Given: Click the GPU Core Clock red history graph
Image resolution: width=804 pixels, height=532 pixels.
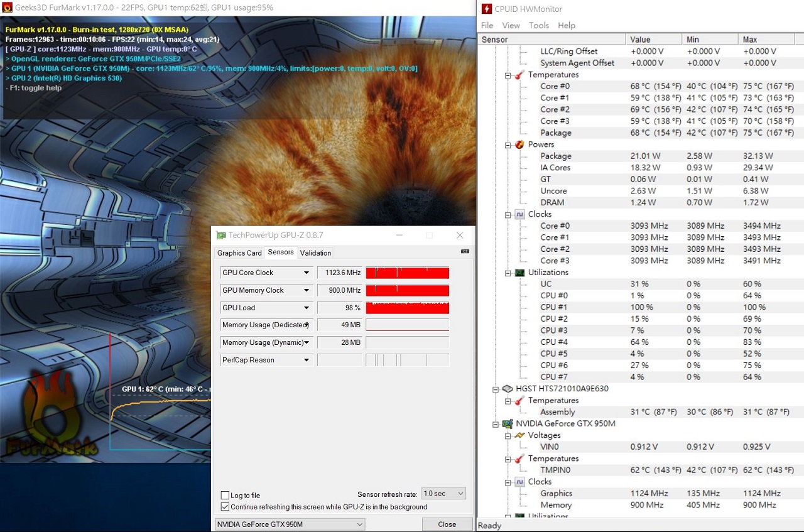Looking at the screenshot, I should [408, 273].
